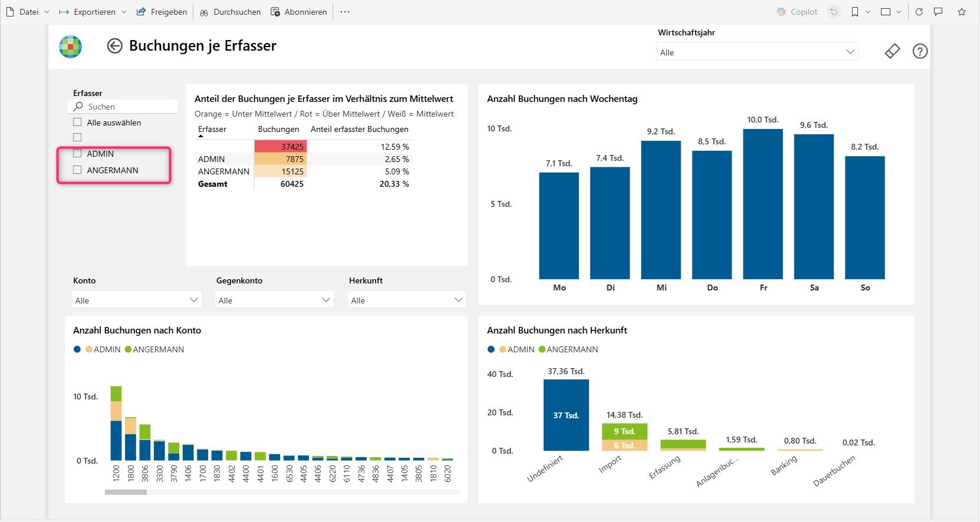
Task: Open the Konto dropdown
Action: (136, 300)
